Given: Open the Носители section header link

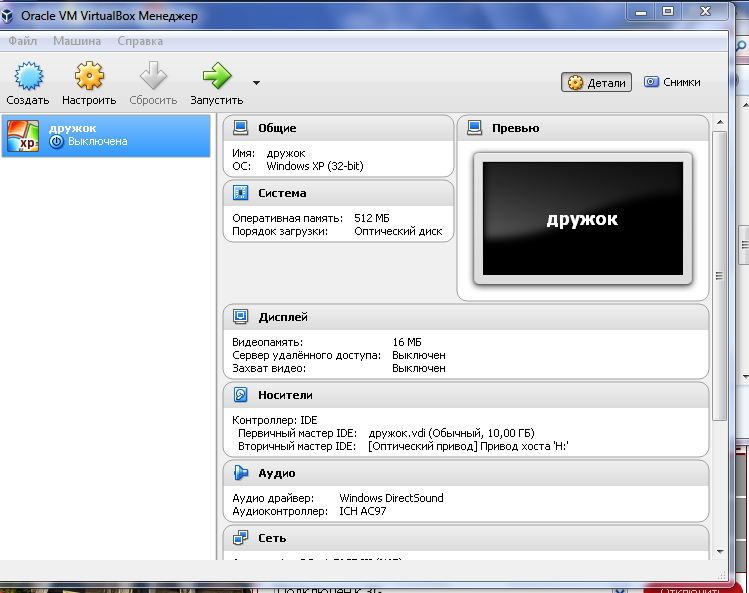Looking at the screenshot, I should tap(285, 395).
